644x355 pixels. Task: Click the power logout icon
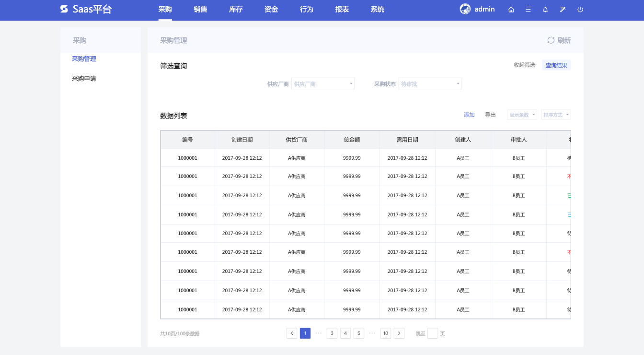tap(580, 10)
